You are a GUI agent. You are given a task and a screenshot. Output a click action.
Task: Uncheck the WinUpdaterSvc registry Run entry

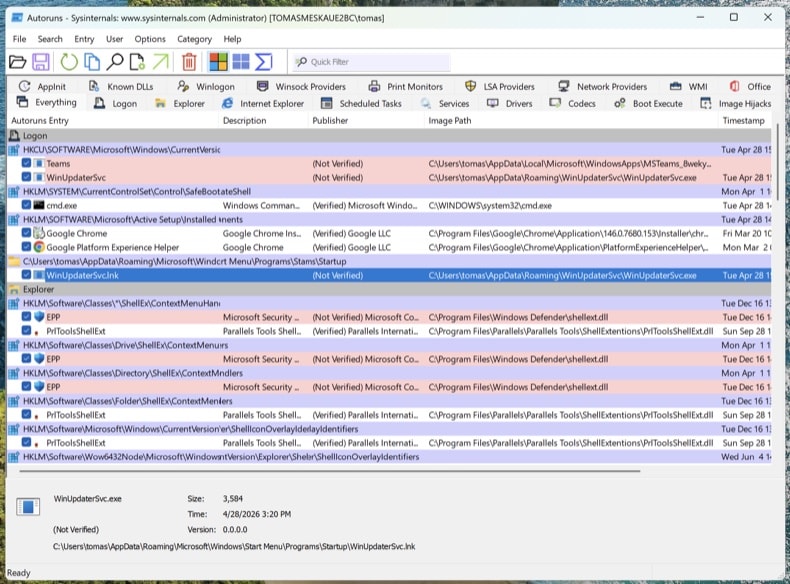[x=26, y=177]
